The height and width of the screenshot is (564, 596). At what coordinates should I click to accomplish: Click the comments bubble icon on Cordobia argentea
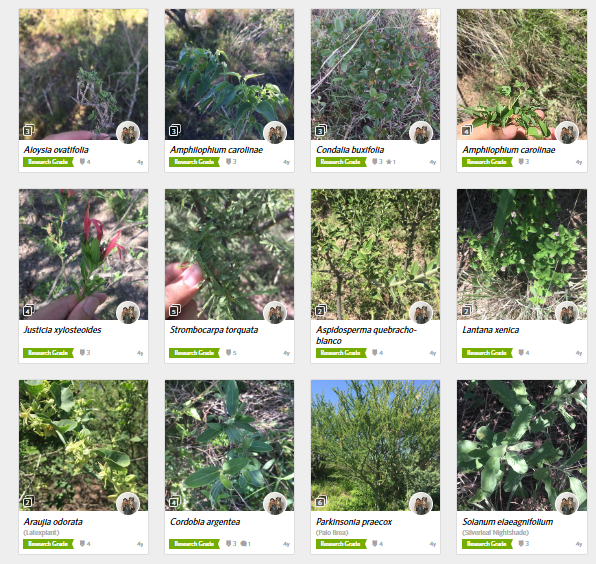[246, 544]
